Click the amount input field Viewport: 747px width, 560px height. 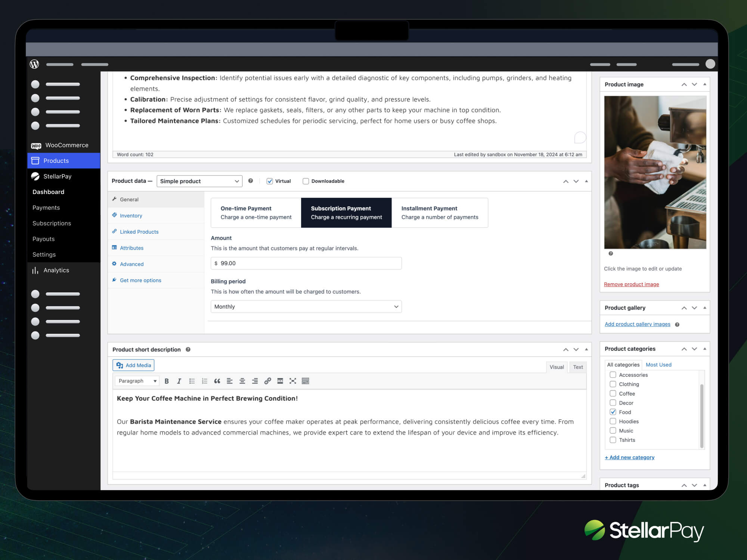[306, 264]
